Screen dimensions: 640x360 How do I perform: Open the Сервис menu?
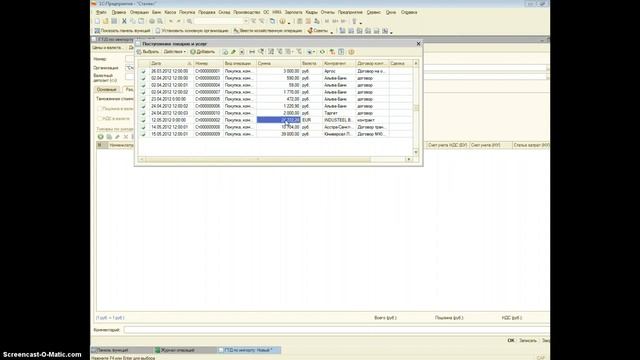coord(373,12)
